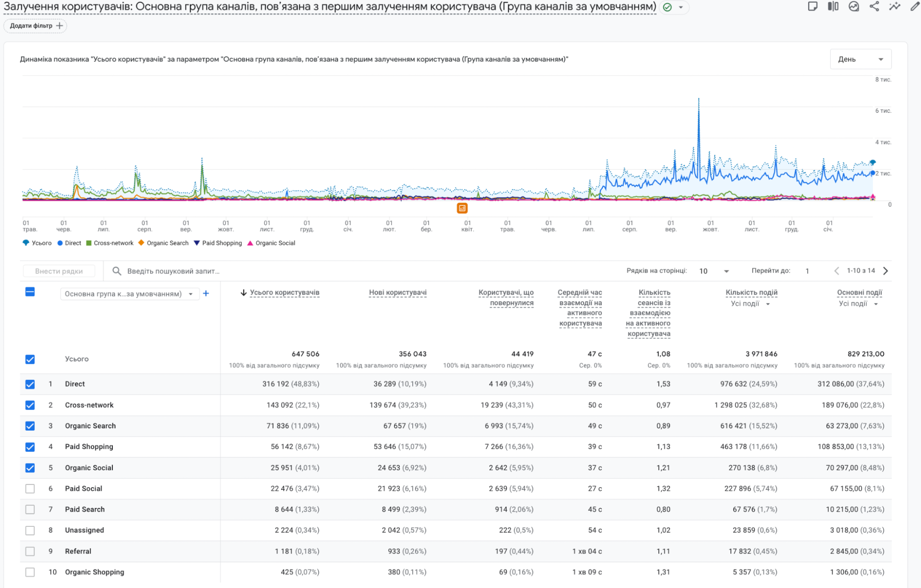921x588 pixels.
Task: Go to the next page of rows
Action: click(x=886, y=271)
